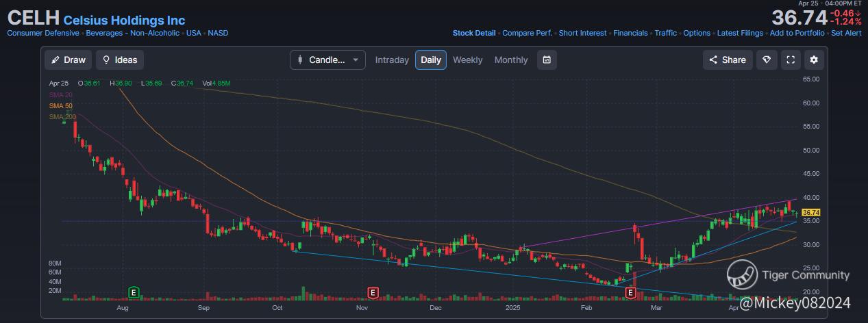This screenshot has width=868, height=323.
Task: Click the Share button
Action: (x=728, y=60)
